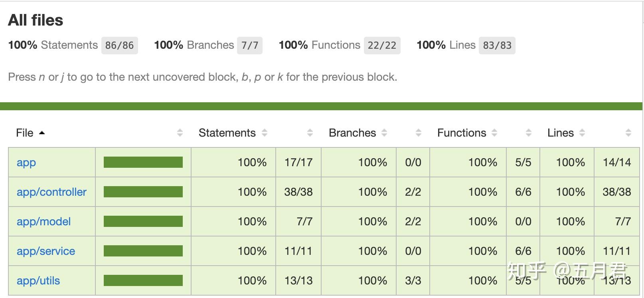Open the app/controller folder link

(51, 192)
